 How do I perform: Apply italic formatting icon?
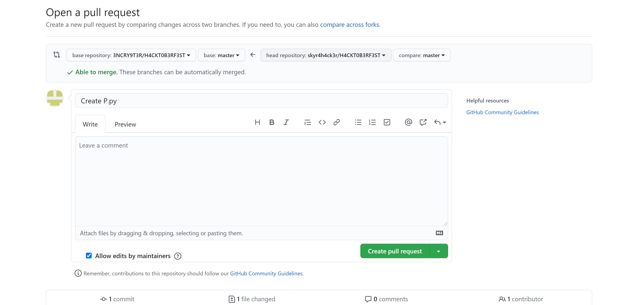[286, 122]
